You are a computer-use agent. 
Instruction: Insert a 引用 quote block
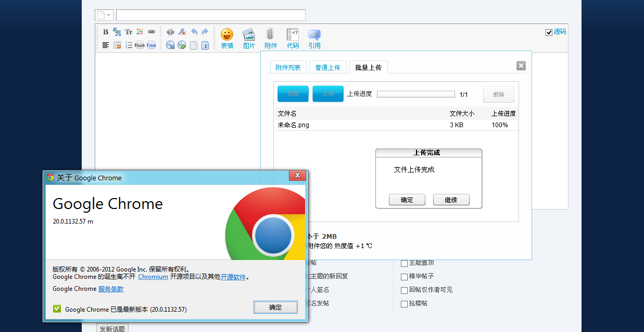(314, 39)
